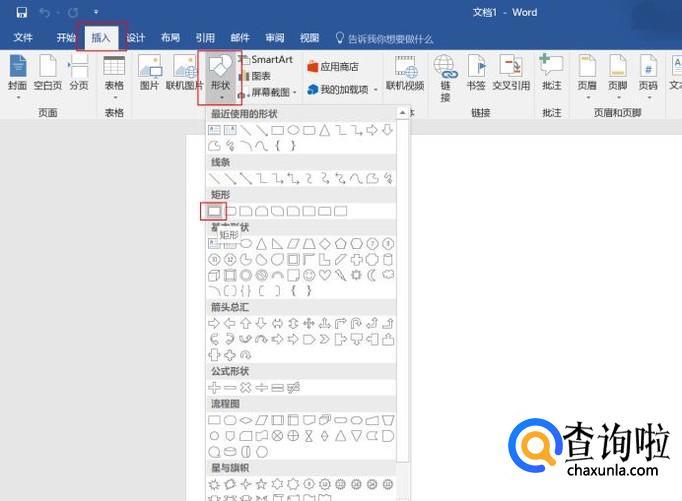Select the cross shape in basic shapes
This screenshot has width=682, height=501.
click(x=356, y=260)
